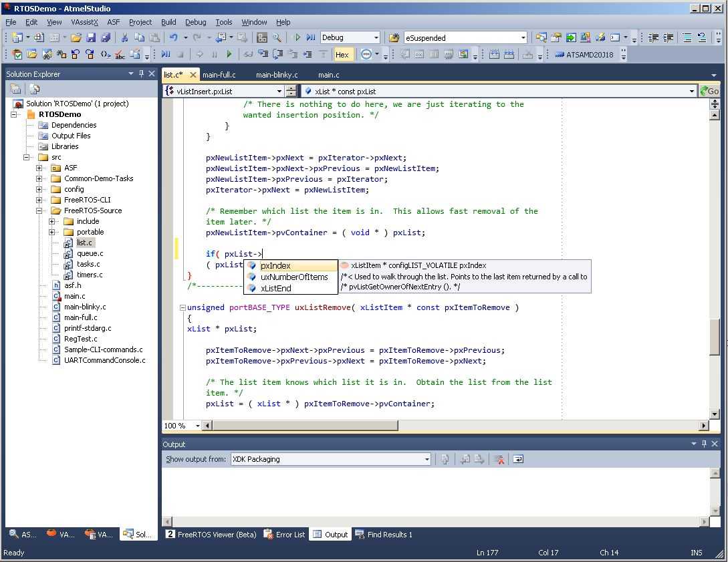Screen dimensions: 728x562
Task: Open queue.c in Solution Explorer
Action: 90,253
